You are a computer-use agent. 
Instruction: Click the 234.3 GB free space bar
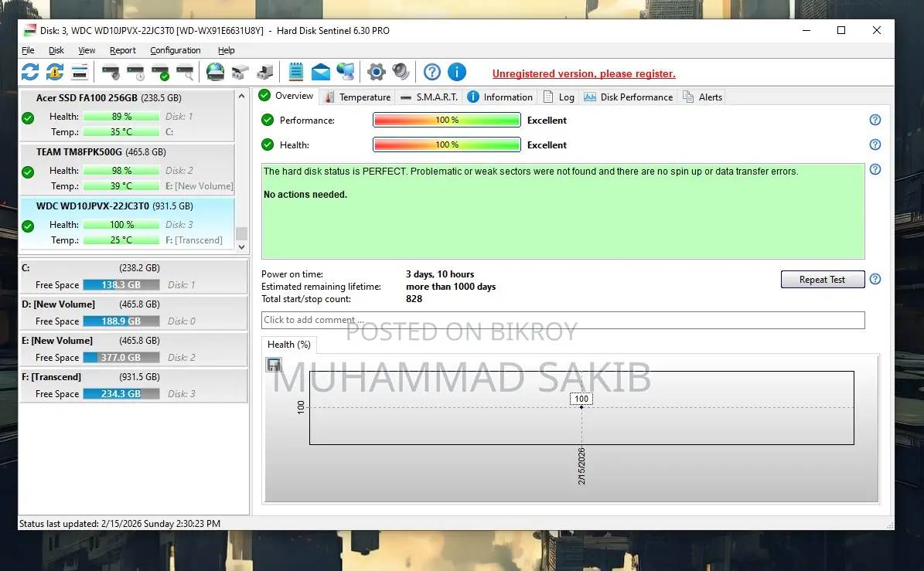[121, 394]
